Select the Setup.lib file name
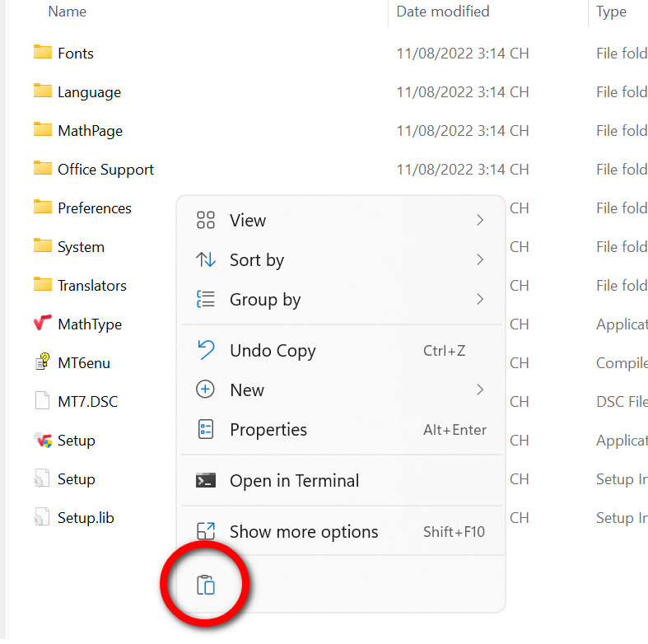This screenshot has width=648, height=644. (86, 517)
